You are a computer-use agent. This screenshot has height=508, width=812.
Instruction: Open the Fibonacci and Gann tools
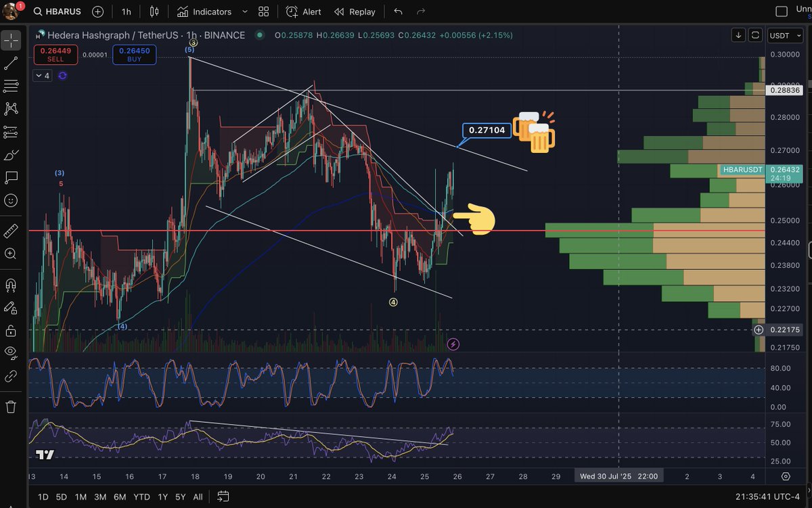pyautogui.click(x=11, y=86)
